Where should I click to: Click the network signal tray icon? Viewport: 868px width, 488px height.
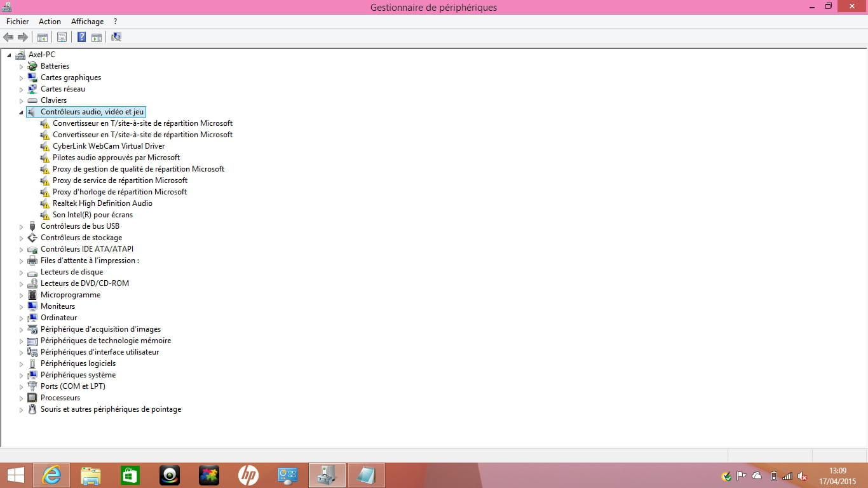[x=788, y=476]
